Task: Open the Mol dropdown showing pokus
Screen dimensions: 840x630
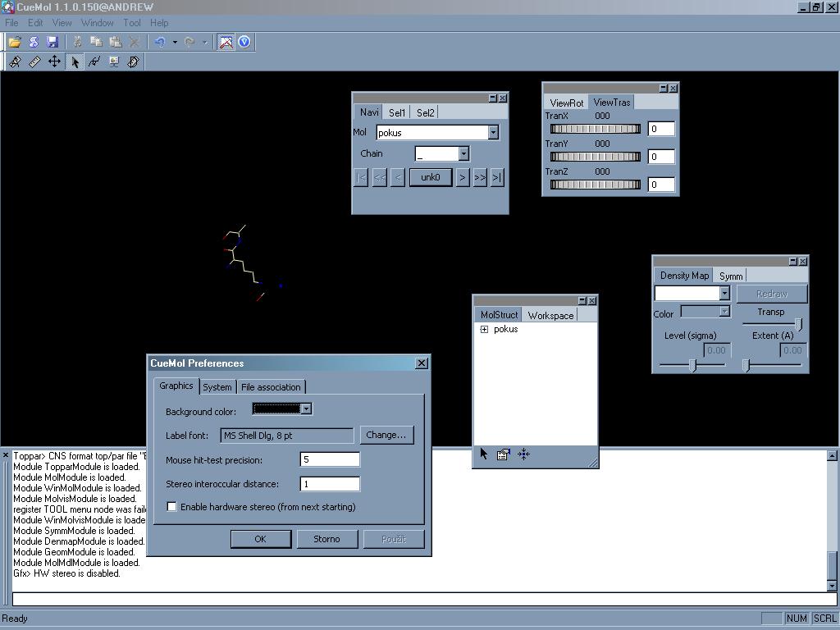Action: (493, 132)
